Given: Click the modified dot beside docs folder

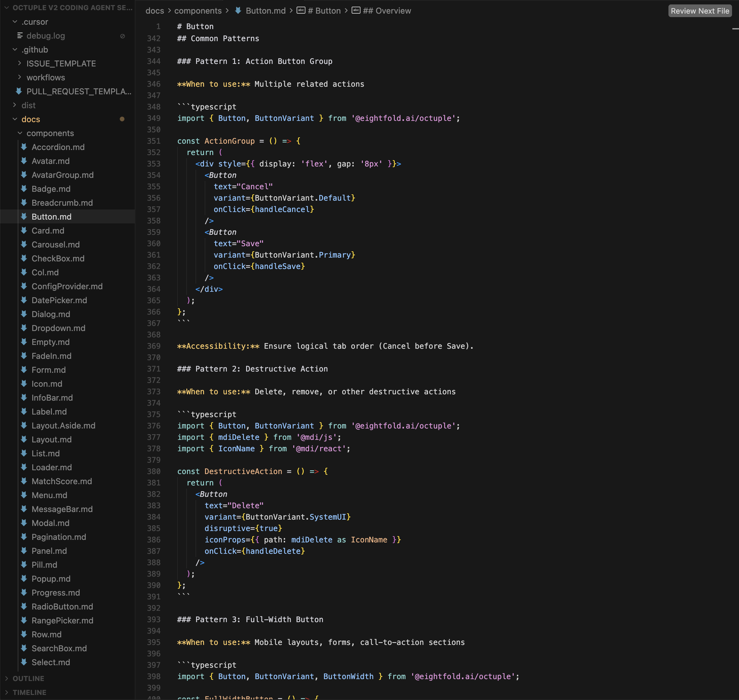Looking at the screenshot, I should pos(122,119).
